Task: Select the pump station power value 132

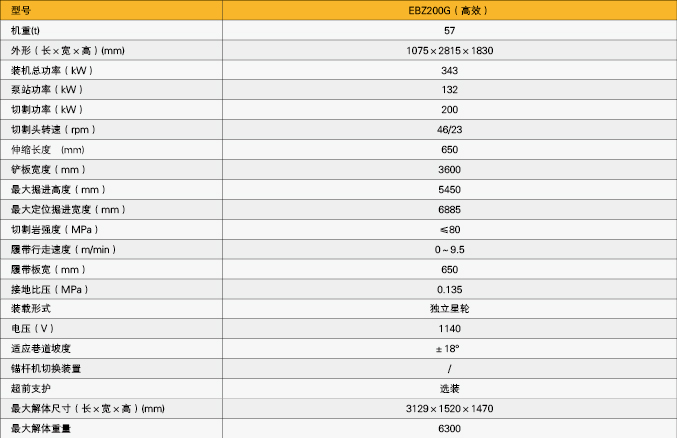Action: (x=449, y=90)
